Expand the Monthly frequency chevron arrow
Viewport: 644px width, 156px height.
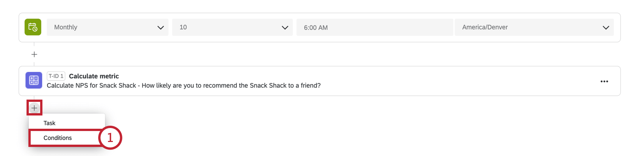161,28
